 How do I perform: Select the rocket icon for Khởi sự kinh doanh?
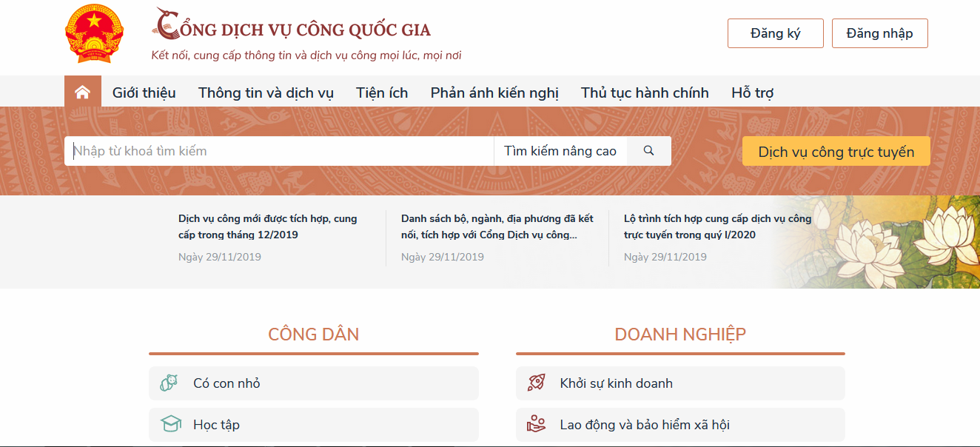pyautogui.click(x=537, y=383)
